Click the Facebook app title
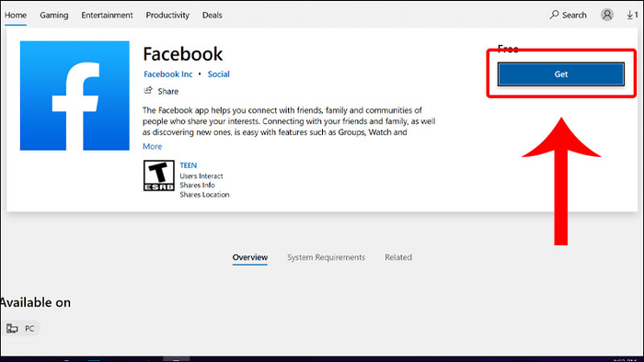This screenshot has height=362, width=644. pos(183,53)
